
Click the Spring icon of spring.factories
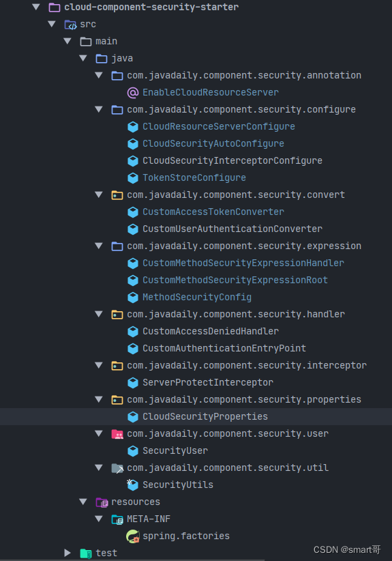tap(133, 536)
